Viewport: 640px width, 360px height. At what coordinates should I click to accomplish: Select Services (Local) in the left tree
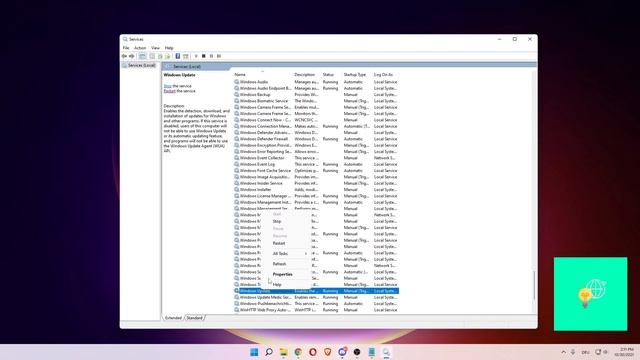pyautogui.click(x=141, y=65)
